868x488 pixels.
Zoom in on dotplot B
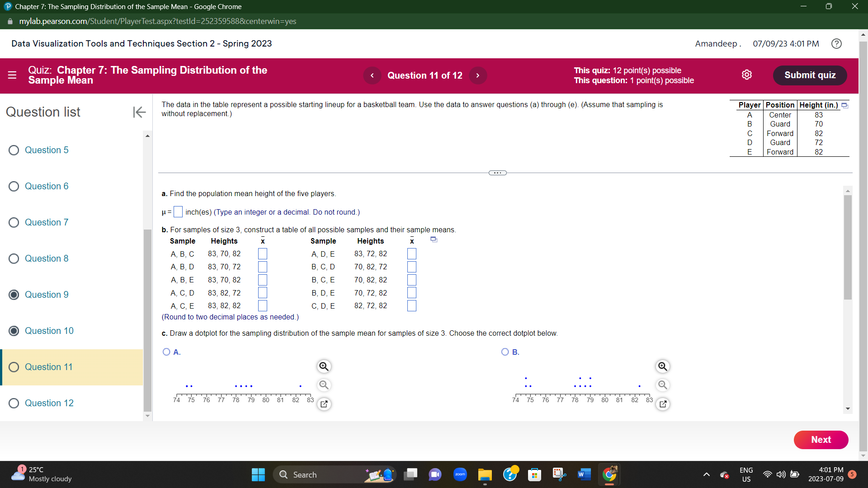click(x=663, y=366)
